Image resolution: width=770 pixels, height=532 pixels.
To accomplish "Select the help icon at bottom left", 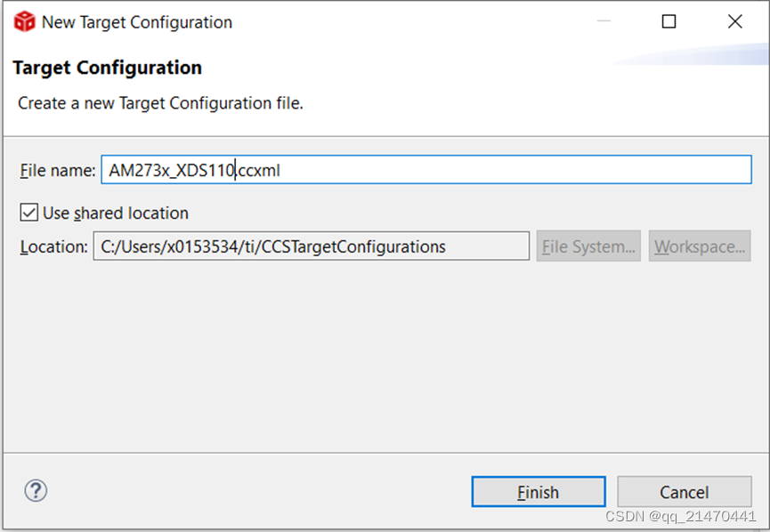I will click(x=36, y=491).
